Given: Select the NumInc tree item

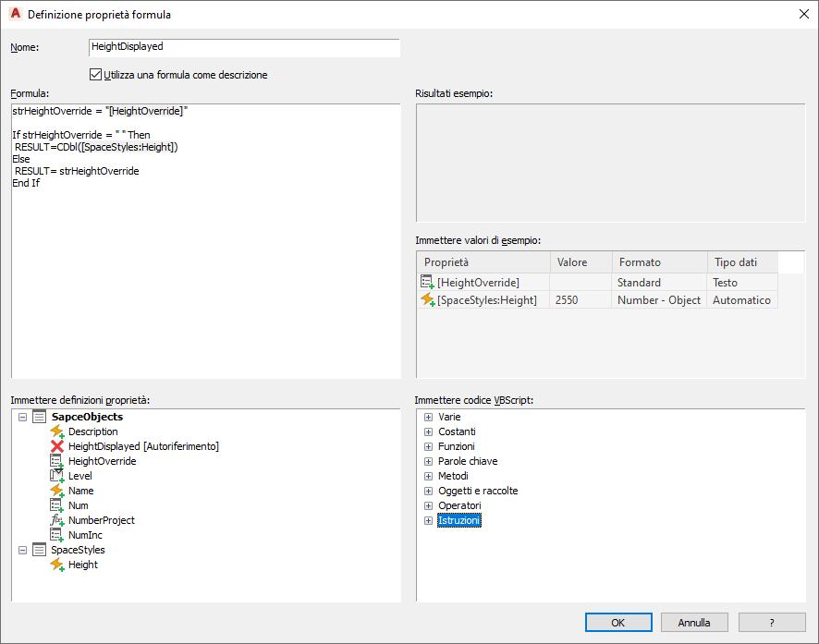Looking at the screenshot, I should pyautogui.click(x=85, y=535).
